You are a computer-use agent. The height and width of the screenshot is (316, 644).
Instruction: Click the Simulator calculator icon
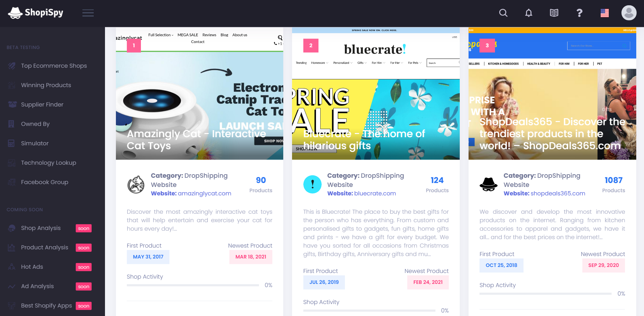[11, 144]
